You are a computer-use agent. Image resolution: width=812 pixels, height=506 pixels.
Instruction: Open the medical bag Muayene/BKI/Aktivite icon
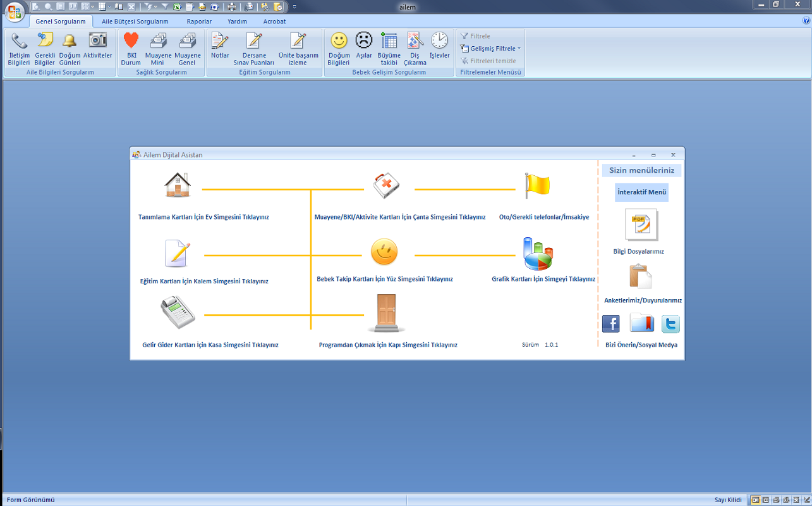[x=385, y=185]
